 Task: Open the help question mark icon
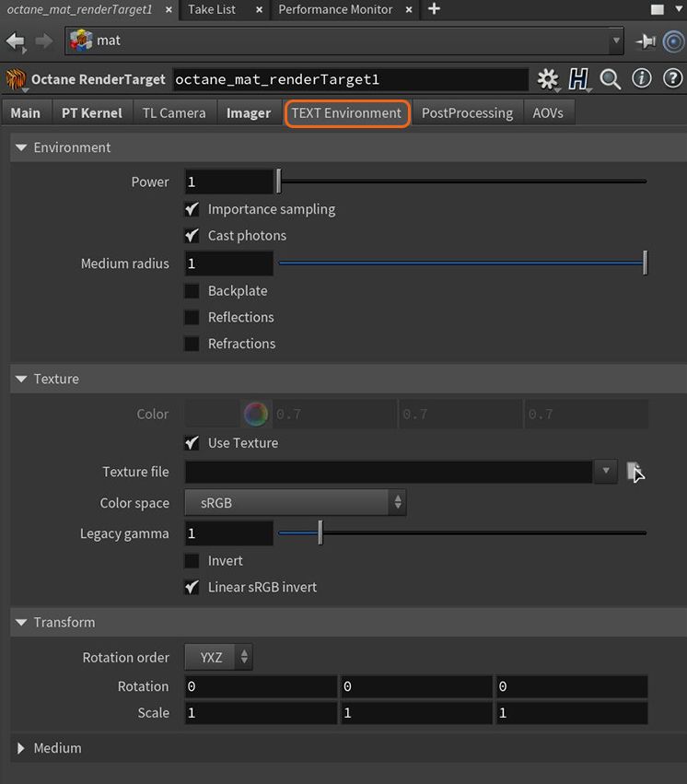[671, 79]
